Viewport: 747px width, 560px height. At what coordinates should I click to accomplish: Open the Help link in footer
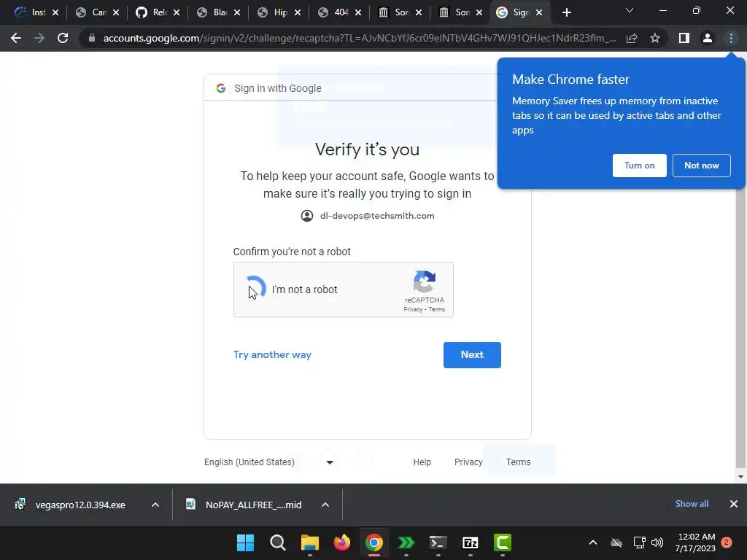coord(422,462)
